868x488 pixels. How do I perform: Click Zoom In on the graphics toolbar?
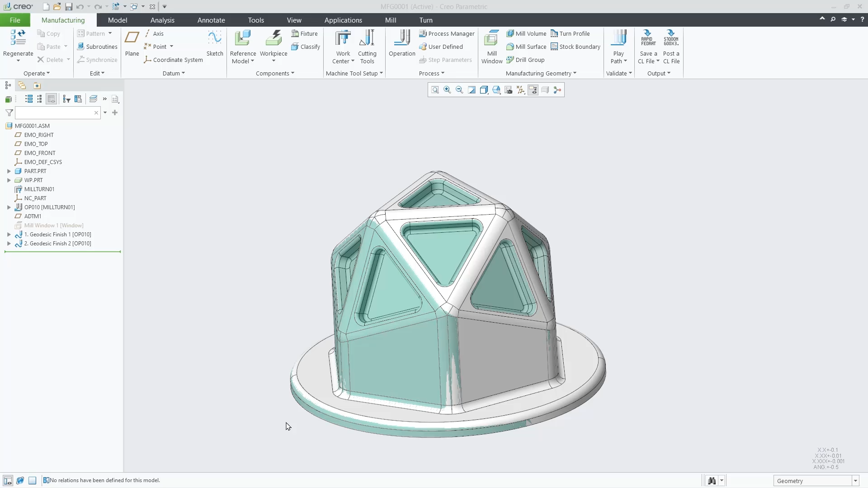click(447, 89)
